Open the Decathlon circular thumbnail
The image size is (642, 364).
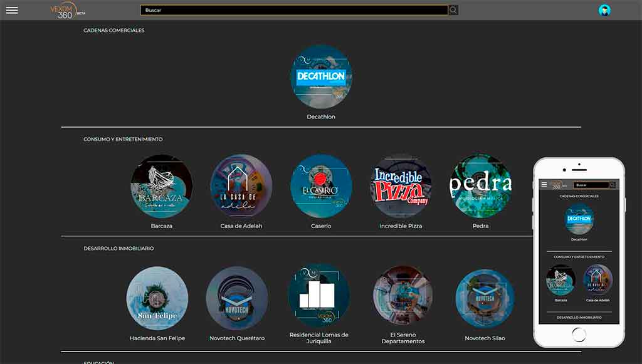321,76
